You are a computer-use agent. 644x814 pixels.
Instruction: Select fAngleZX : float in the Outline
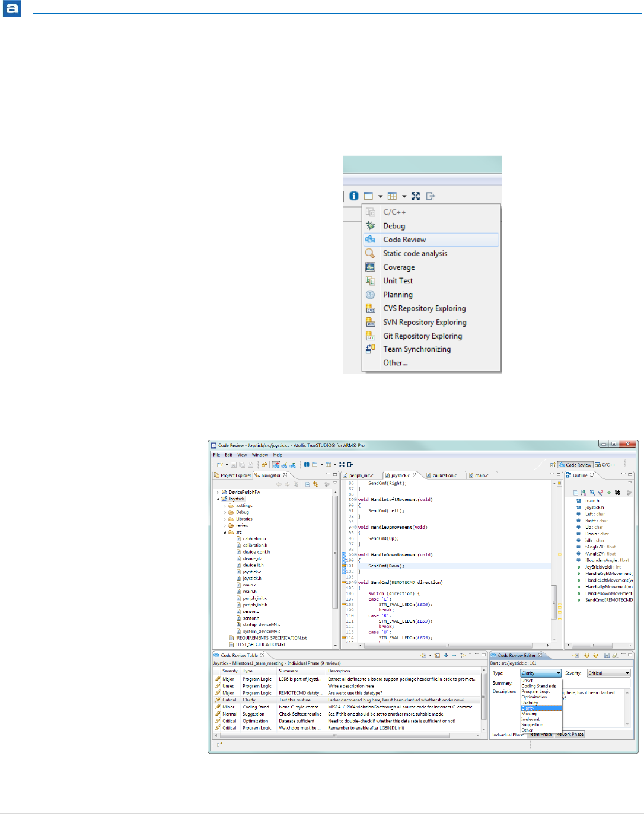tap(596, 547)
